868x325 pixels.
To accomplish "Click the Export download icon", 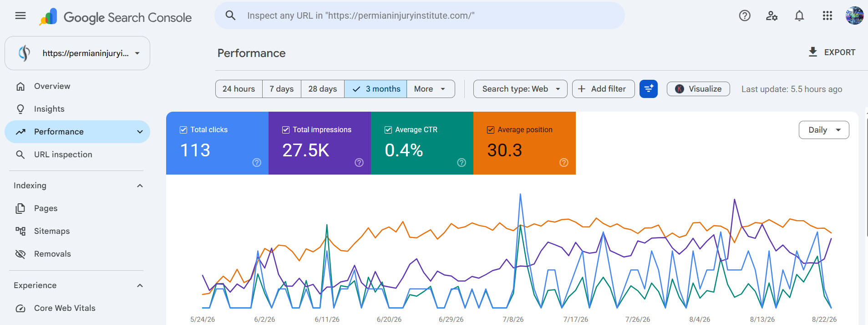I will pos(813,52).
